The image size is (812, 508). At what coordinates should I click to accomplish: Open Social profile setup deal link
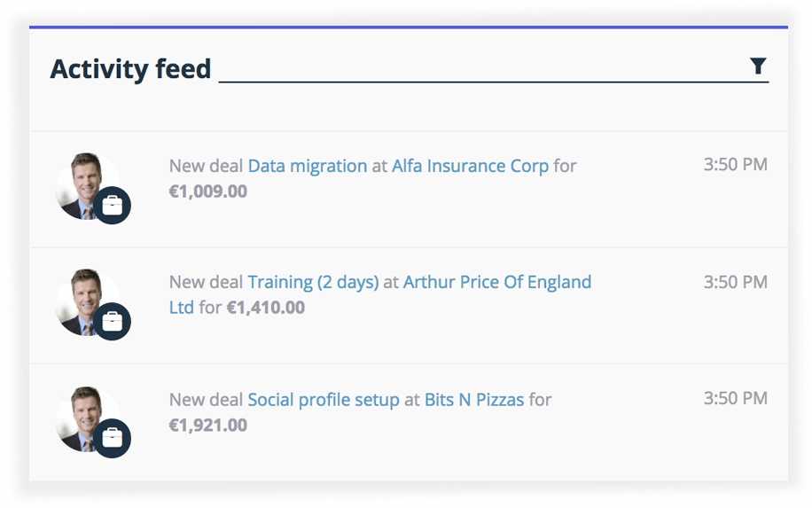(324, 400)
